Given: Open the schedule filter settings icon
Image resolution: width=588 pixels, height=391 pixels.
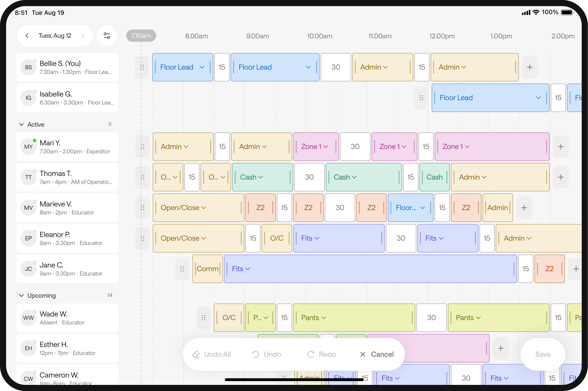Looking at the screenshot, I should 107,36.
